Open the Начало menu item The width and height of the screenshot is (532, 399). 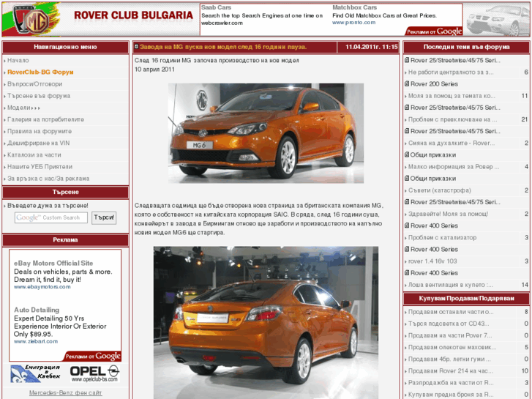click(18, 61)
